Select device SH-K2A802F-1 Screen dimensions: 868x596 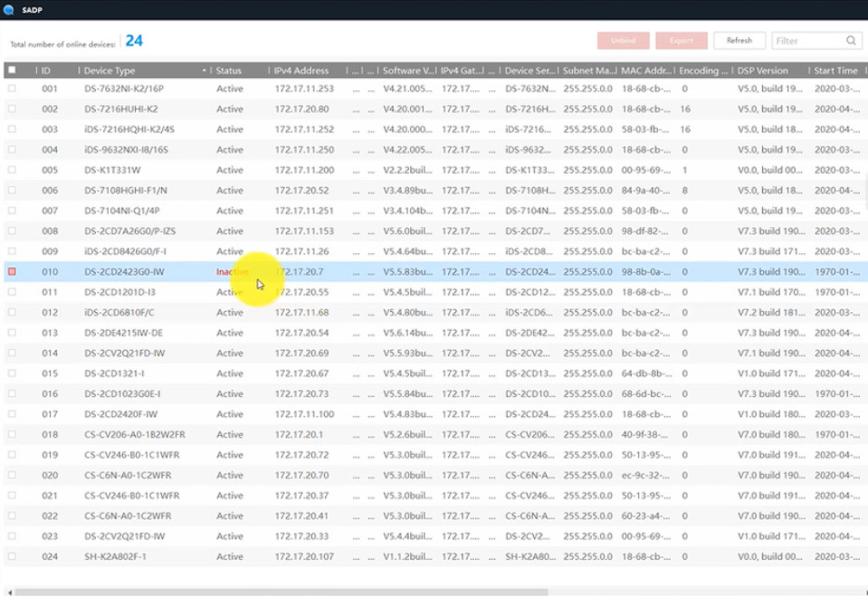[x=115, y=556]
